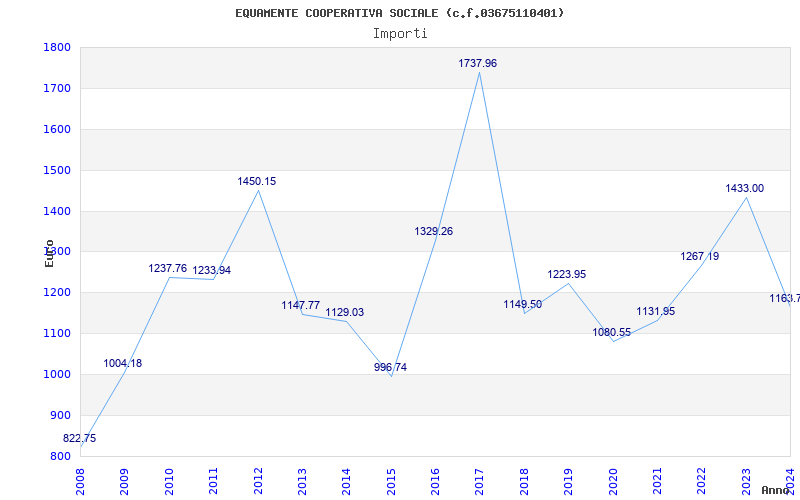Select the 996.74 data label
The image size is (800, 500).
click(390, 367)
